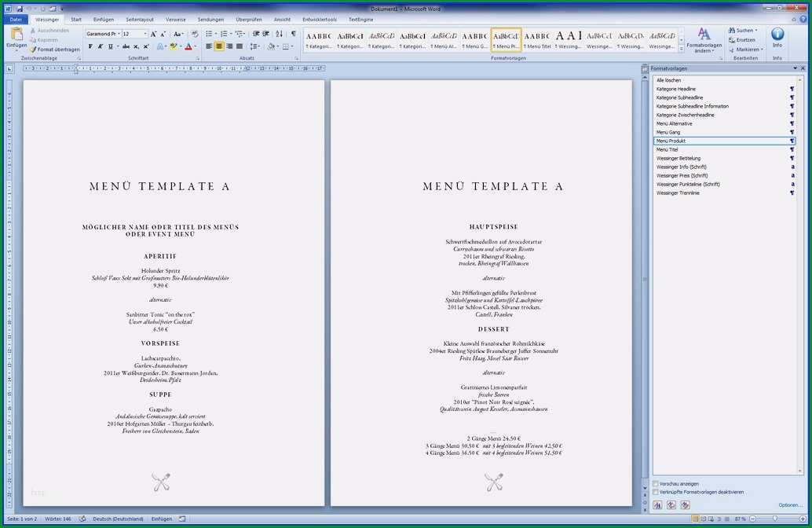The height and width of the screenshot is (528, 812).
Task: Decrease font size with shrink font icon
Action: click(x=163, y=35)
